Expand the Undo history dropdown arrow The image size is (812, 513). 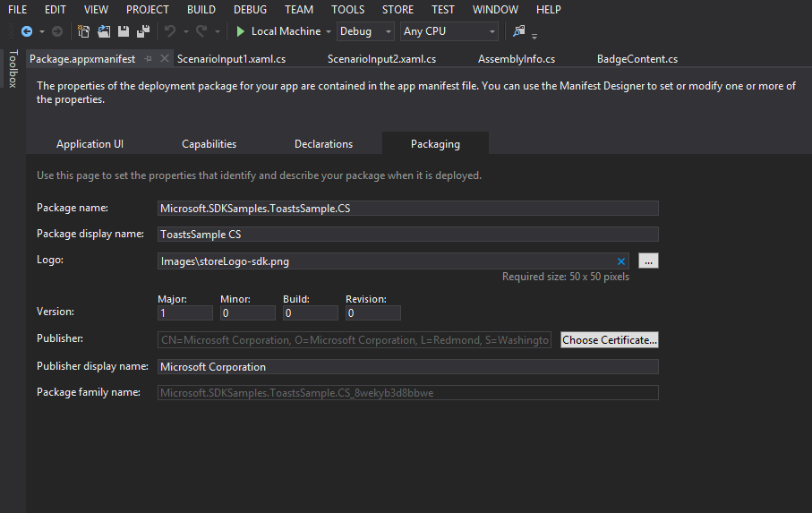tap(185, 32)
